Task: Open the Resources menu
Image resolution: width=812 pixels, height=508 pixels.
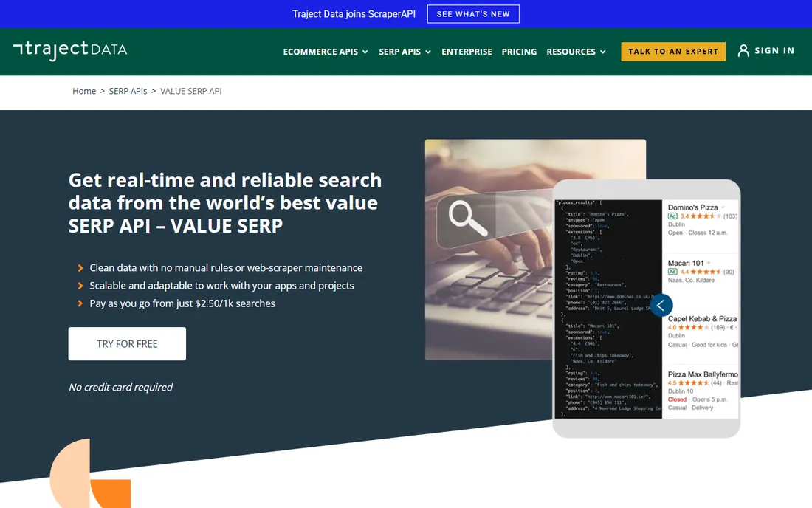Action: click(x=576, y=52)
